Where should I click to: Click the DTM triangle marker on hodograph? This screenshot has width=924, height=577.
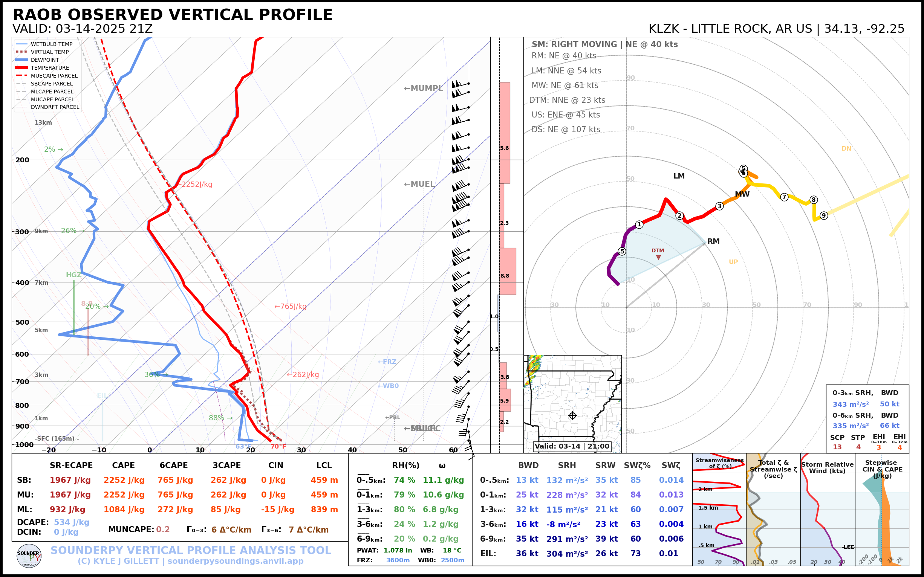pyautogui.click(x=658, y=257)
